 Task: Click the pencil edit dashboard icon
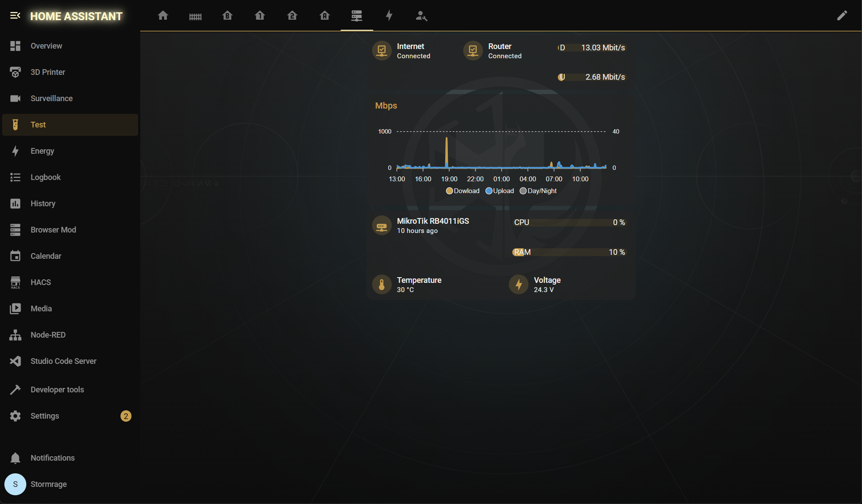point(842,16)
